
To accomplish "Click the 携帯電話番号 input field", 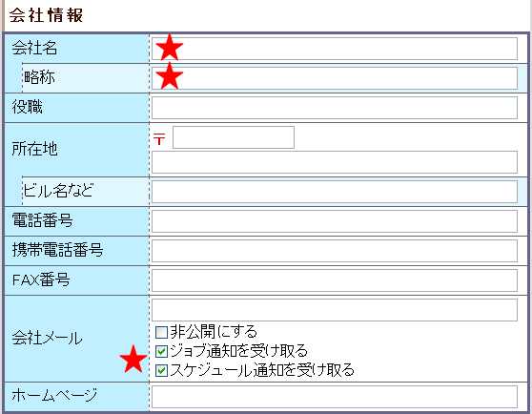I will pyautogui.click(x=335, y=251).
